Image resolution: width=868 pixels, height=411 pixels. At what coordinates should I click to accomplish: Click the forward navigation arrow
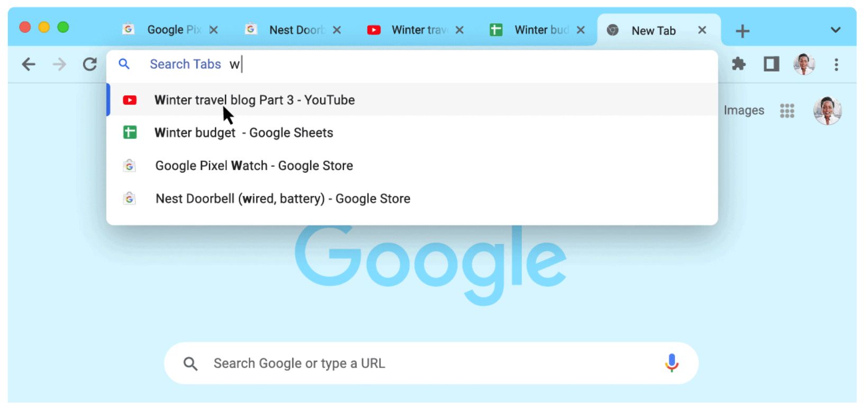59,65
